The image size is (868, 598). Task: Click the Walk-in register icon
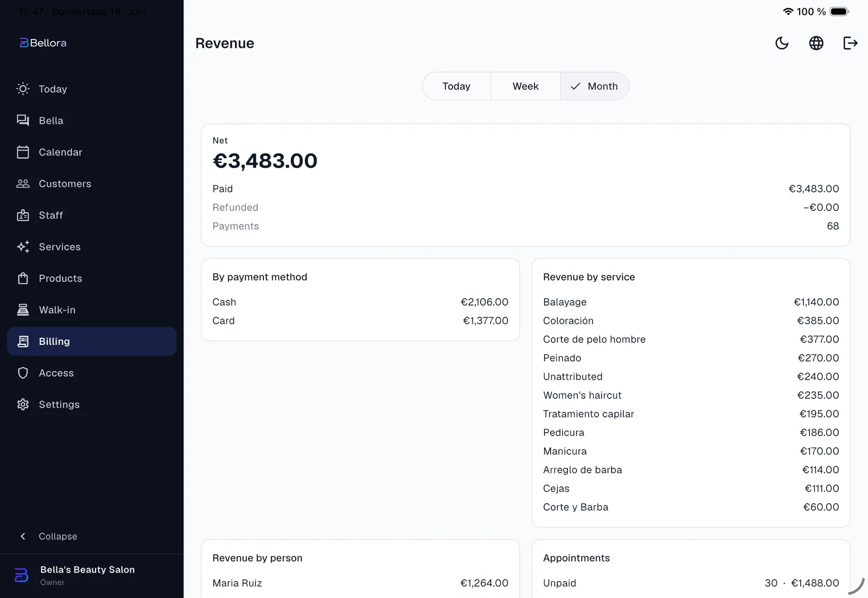pos(23,310)
